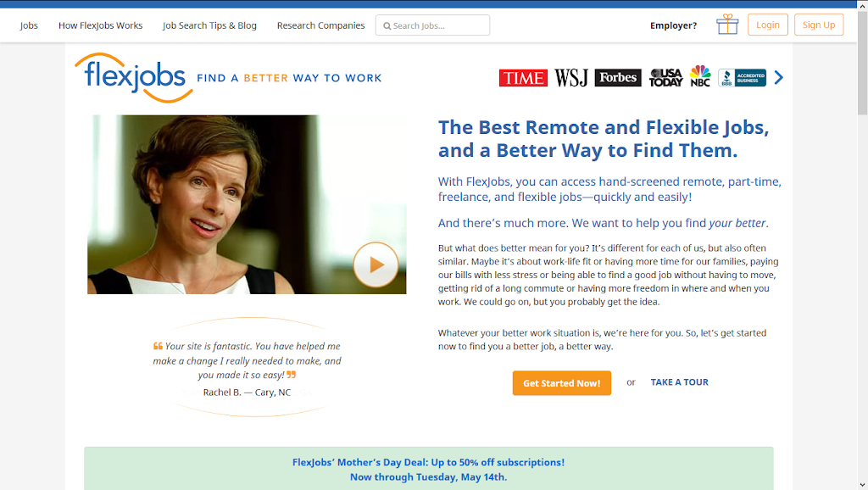Viewport: 868px width, 490px height.
Task: Click the 'Best Remote and Flexible Jobs' headline
Action: coord(604,138)
